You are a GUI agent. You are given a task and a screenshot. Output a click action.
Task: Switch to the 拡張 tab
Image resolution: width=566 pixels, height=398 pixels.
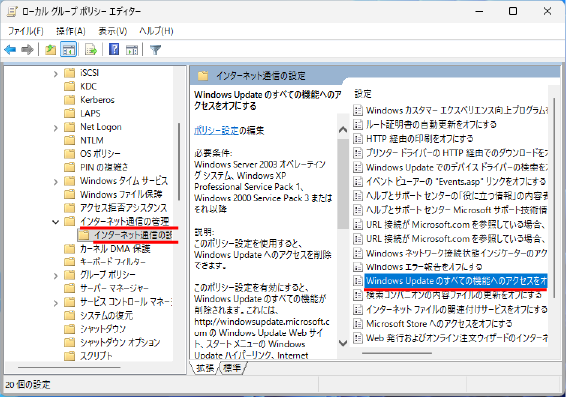click(205, 368)
